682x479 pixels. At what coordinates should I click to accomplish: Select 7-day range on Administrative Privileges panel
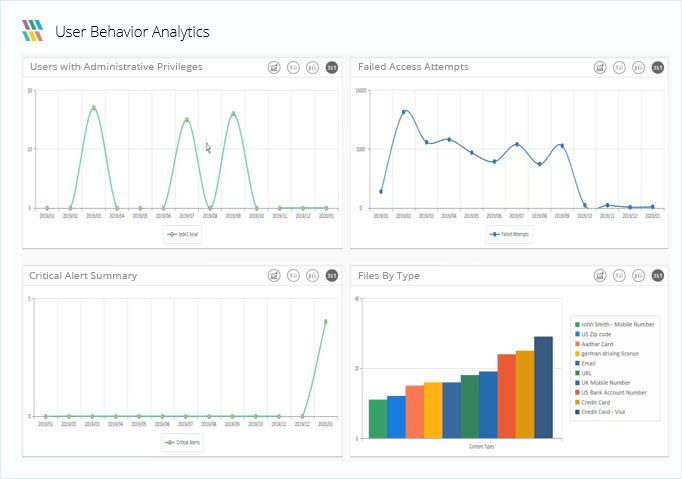click(293, 67)
